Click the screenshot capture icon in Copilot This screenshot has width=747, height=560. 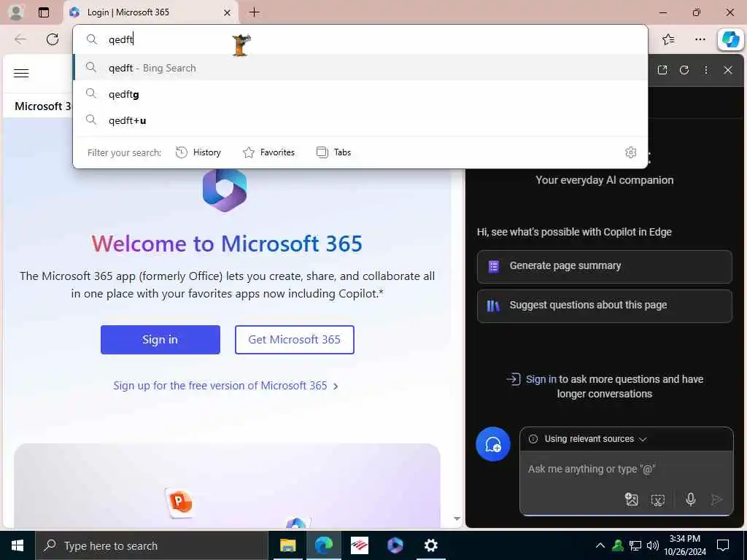click(x=658, y=499)
